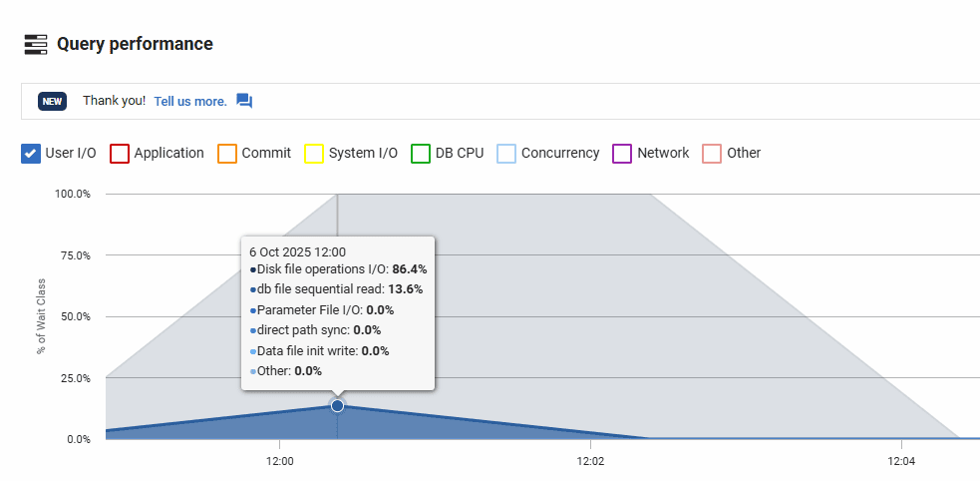The height and width of the screenshot is (483, 980).
Task: Open the Tell us more link
Action: 190,101
